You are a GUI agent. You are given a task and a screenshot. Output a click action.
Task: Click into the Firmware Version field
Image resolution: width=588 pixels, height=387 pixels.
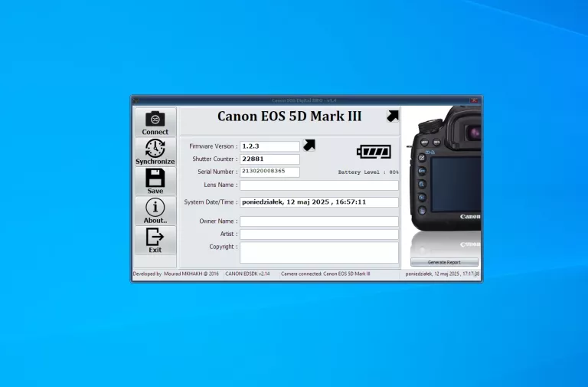(270, 146)
